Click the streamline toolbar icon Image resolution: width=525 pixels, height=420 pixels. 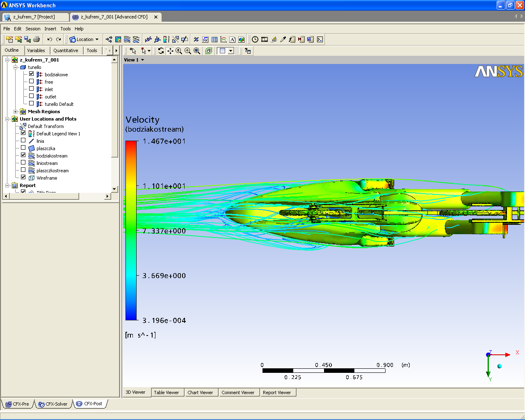click(127, 39)
